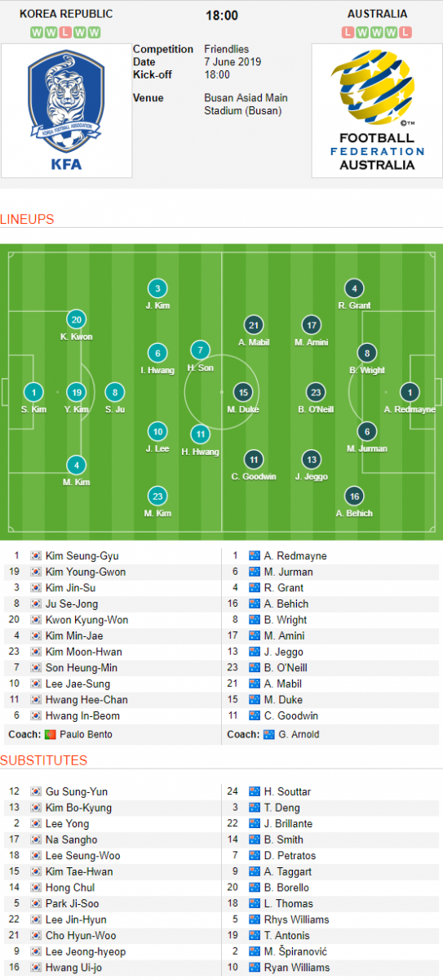443x980 pixels.
Task: Click Australia's first red L form badge
Action: 348,32
